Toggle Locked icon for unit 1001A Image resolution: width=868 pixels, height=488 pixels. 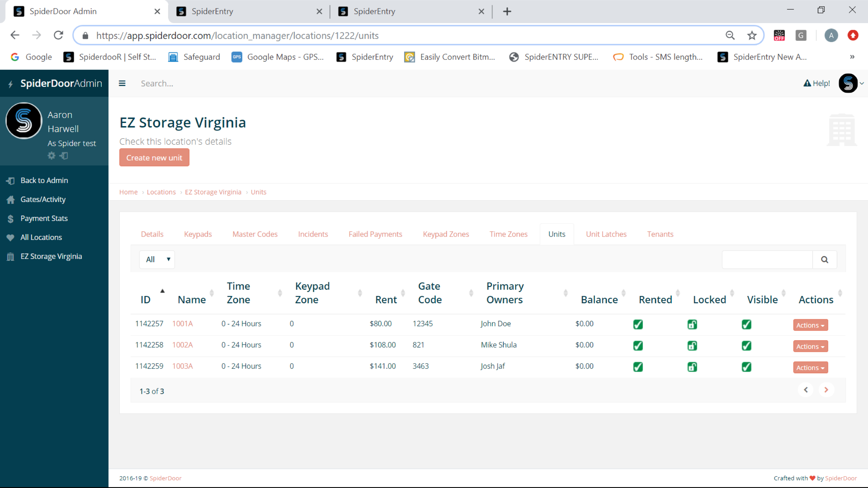click(x=692, y=324)
